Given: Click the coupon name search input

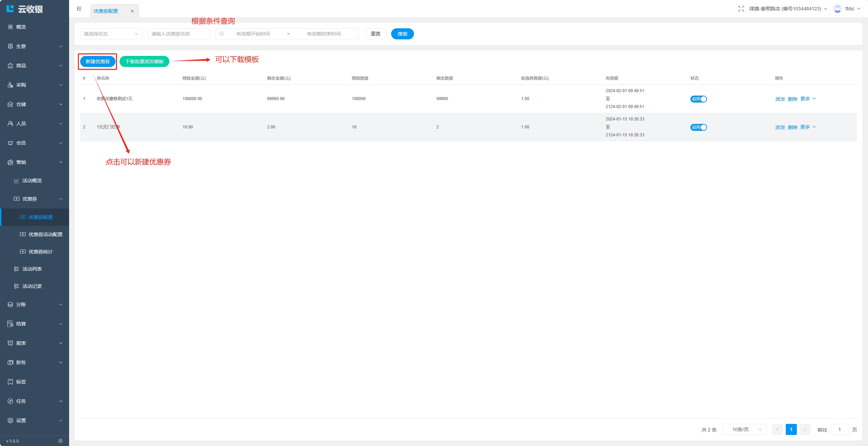Looking at the screenshot, I should [179, 34].
